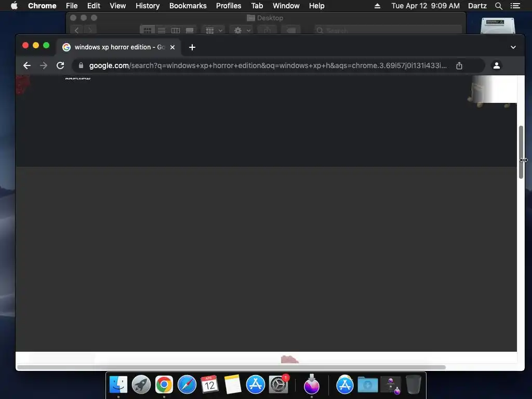Click the eject icon in menu bar
Viewport: 532px width, 399px height.
coord(377,6)
